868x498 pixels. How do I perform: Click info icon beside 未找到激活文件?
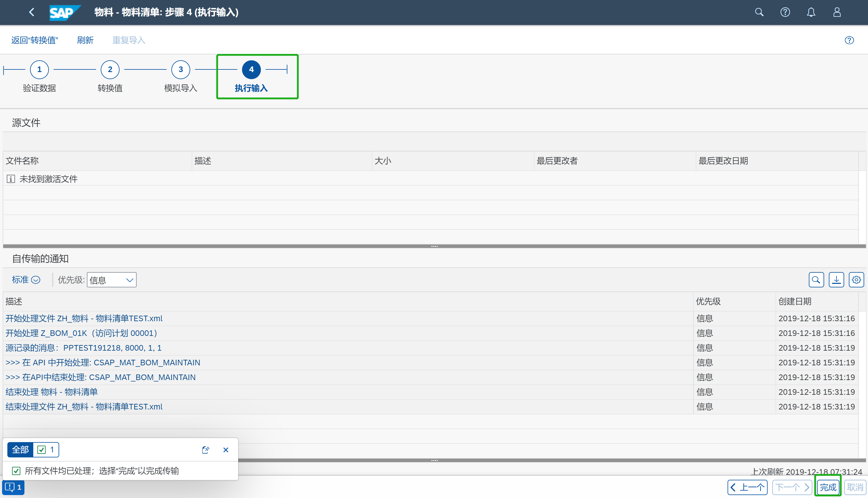point(11,179)
